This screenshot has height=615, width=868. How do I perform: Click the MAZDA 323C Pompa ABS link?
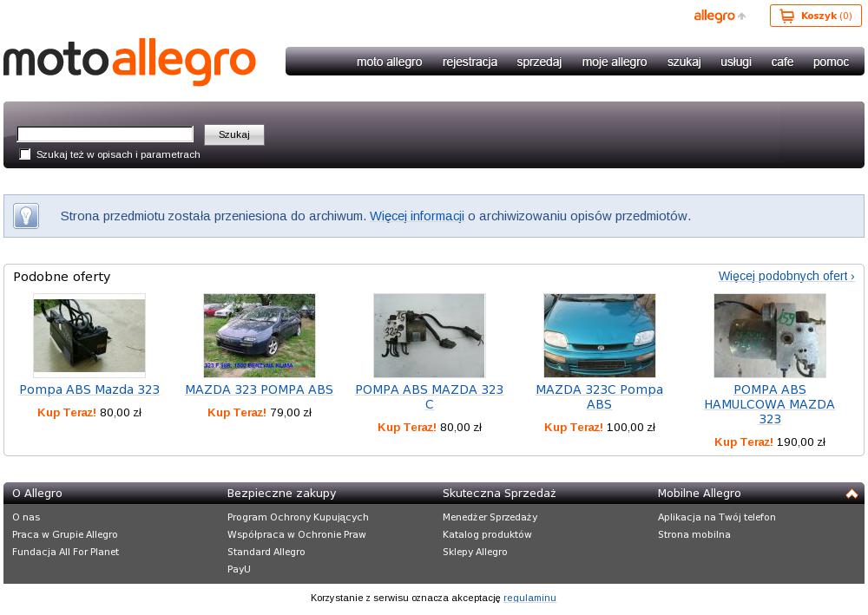[600, 397]
